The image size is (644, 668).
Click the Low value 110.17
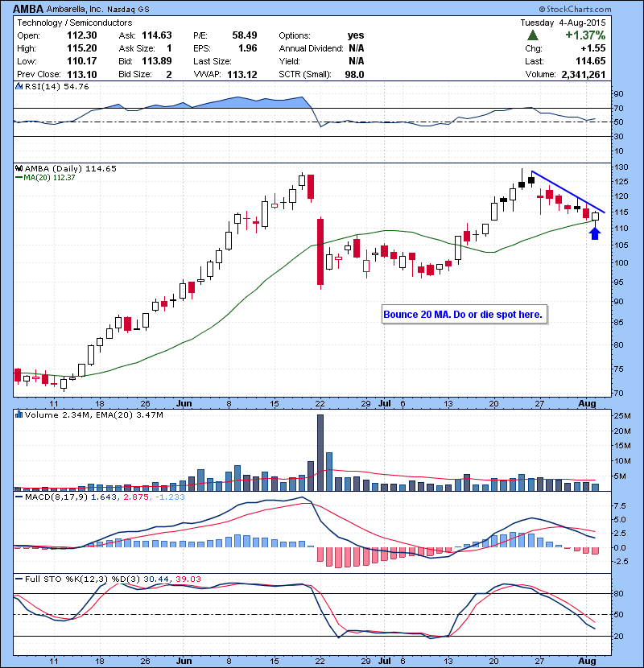(82, 61)
